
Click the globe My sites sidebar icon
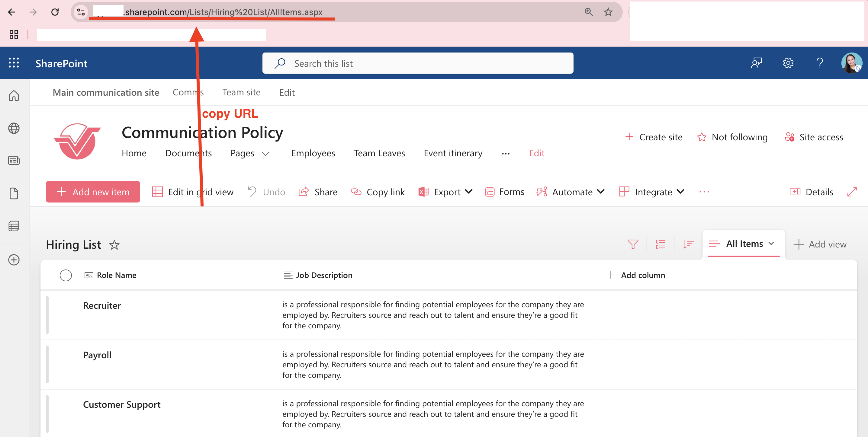tap(14, 128)
